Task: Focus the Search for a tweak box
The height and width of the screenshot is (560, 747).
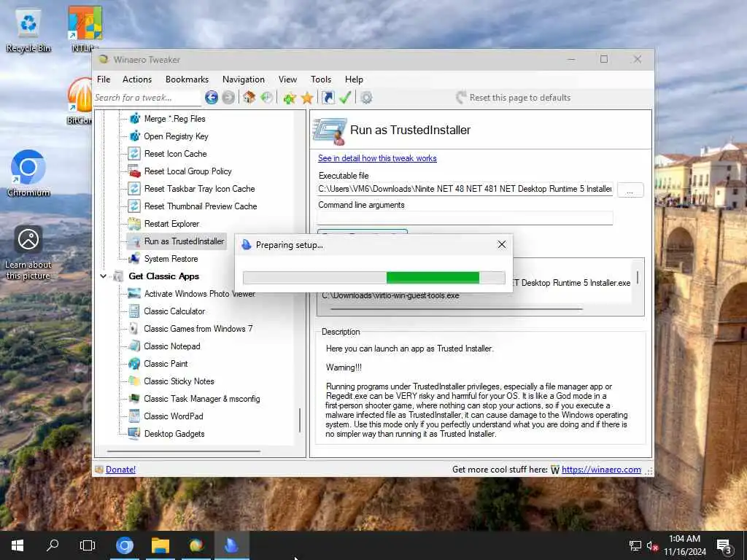Action: pyautogui.click(x=147, y=98)
